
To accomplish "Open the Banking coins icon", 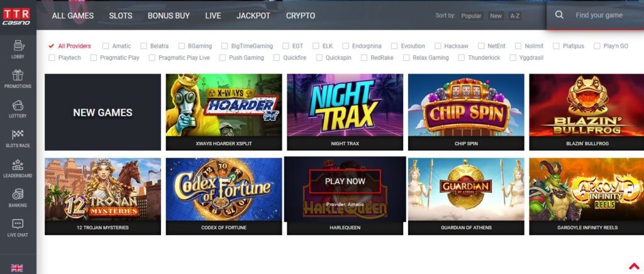I will tap(18, 194).
